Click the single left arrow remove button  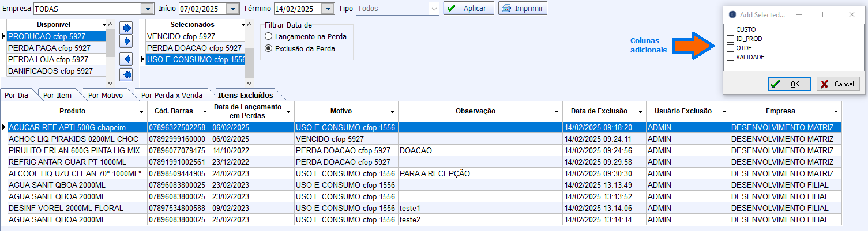coord(126,59)
